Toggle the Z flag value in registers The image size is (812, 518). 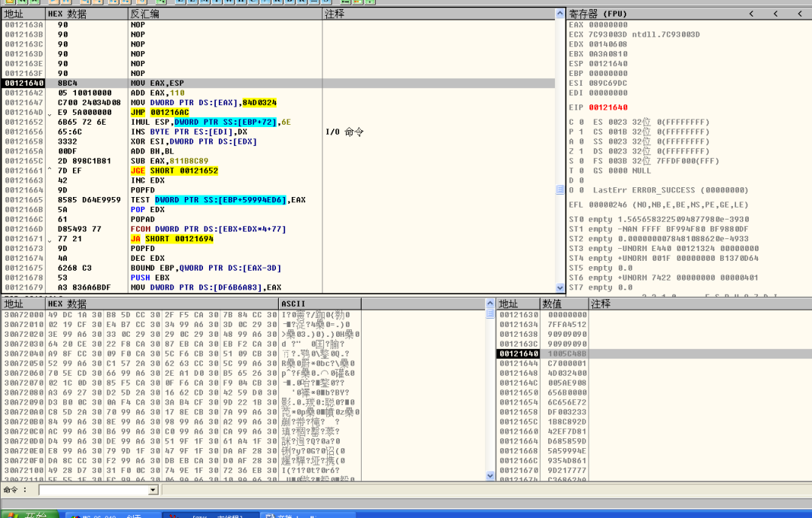(x=581, y=151)
